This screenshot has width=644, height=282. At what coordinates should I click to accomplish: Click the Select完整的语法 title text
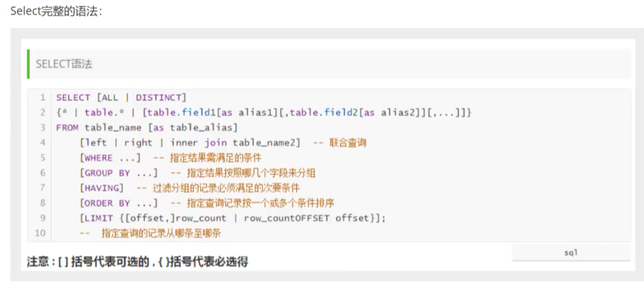(x=55, y=11)
